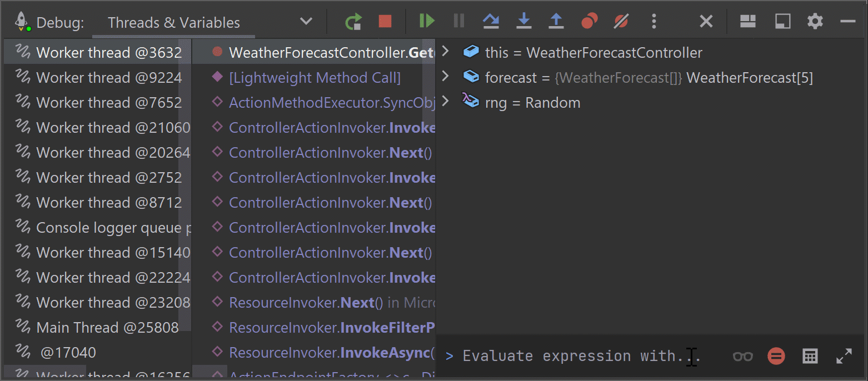This screenshot has height=381, width=868.
Task: Stop the debug session
Action: pos(385,22)
